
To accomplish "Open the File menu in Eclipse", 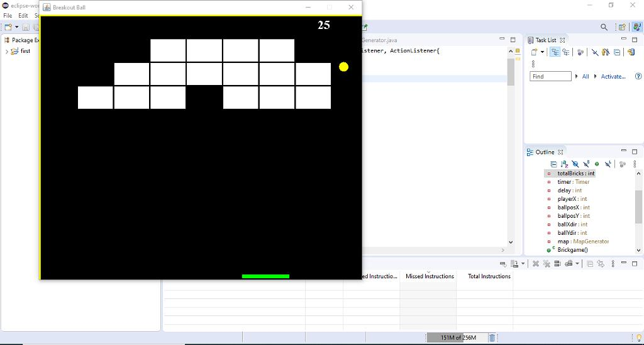I will (x=8, y=16).
